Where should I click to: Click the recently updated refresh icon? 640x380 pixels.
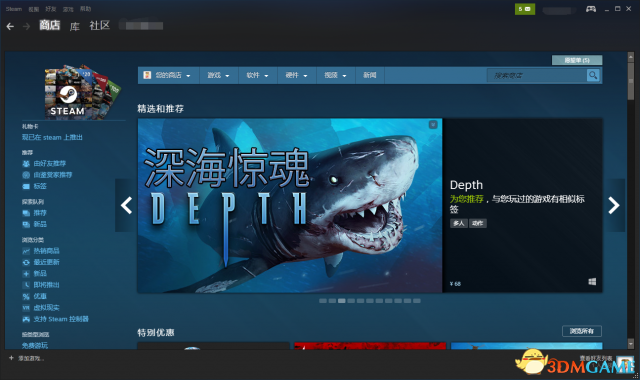tap(26, 262)
